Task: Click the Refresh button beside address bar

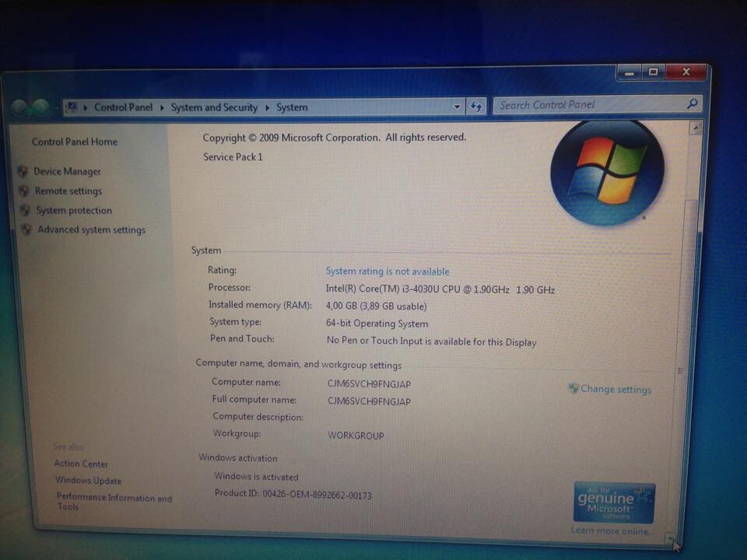Action: click(476, 107)
